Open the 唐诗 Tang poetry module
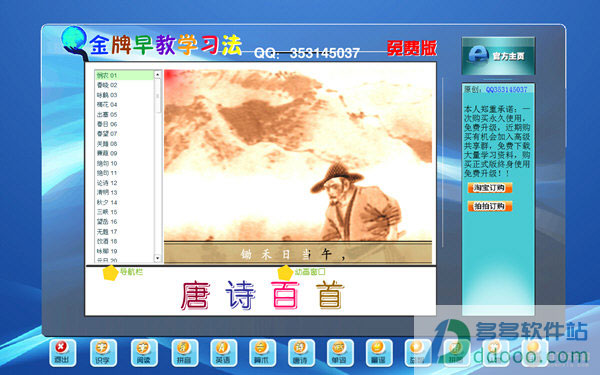600x375 pixels. point(301,353)
